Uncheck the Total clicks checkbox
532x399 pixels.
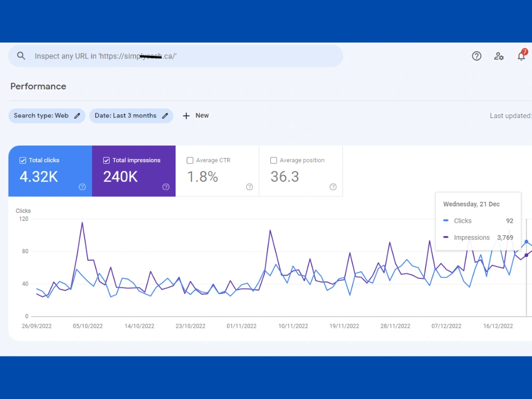tap(23, 161)
